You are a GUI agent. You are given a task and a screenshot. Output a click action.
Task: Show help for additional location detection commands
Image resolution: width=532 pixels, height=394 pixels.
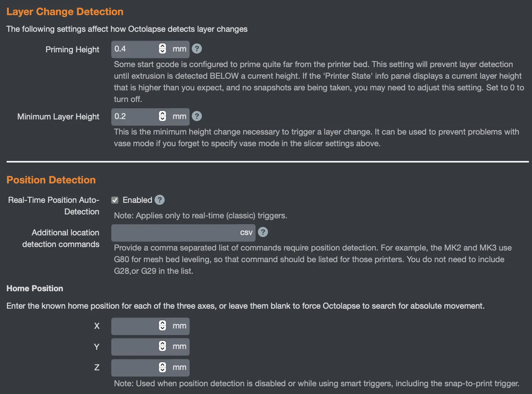point(263,232)
